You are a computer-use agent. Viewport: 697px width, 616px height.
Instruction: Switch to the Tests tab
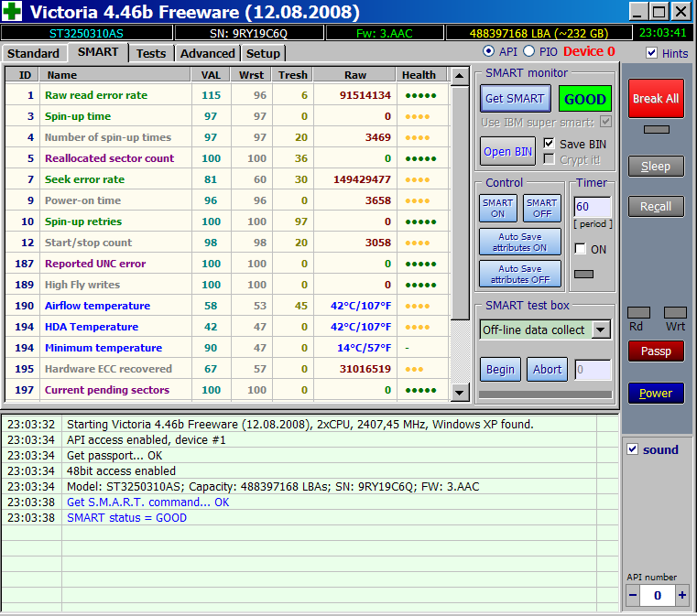tap(150, 53)
